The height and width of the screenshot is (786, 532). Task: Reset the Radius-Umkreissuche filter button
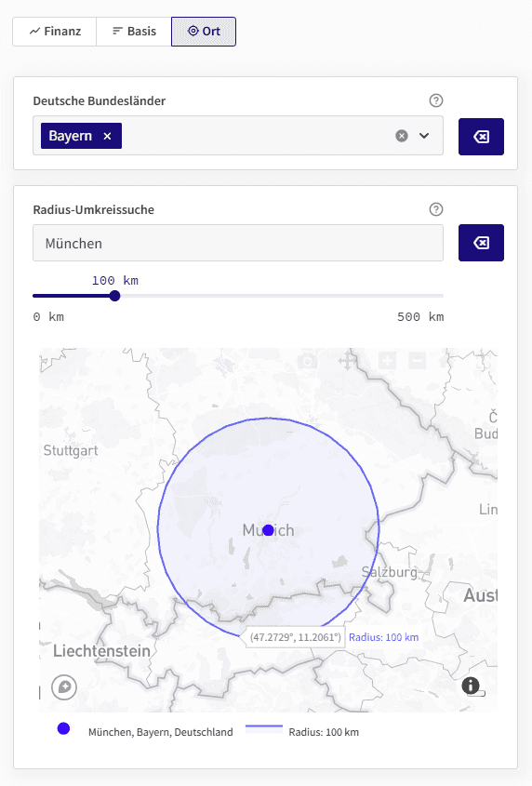tap(481, 243)
